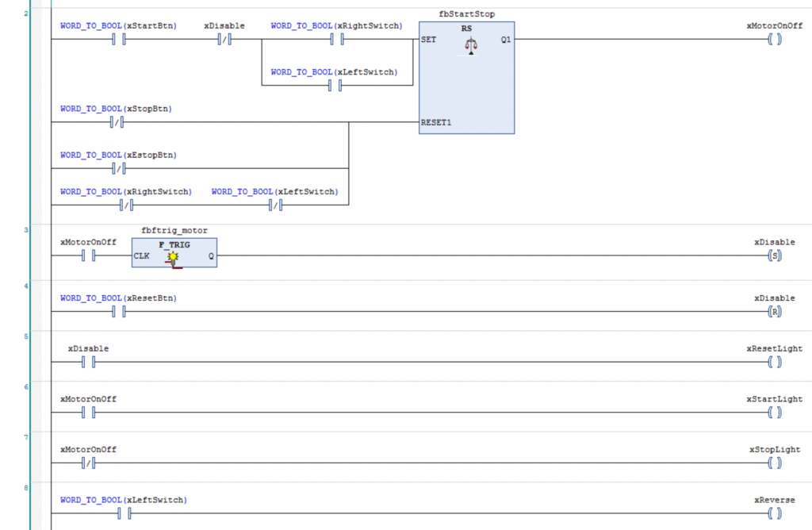Select the xStopLight output coil
This screenshot has width=812, height=530.
point(774,463)
